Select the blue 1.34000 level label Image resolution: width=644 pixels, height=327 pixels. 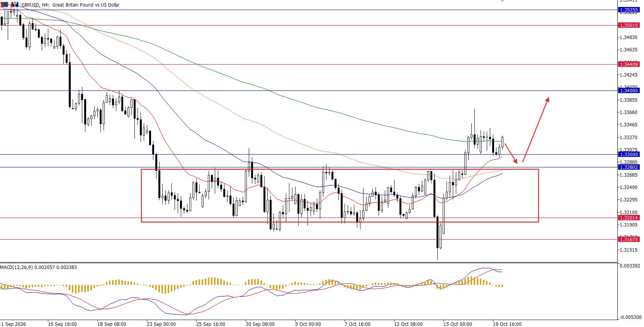(629, 90)
